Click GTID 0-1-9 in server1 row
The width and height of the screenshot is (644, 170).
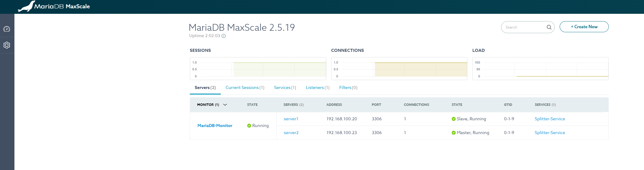509,119
